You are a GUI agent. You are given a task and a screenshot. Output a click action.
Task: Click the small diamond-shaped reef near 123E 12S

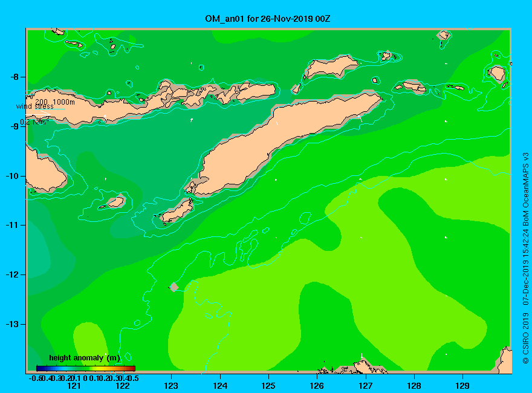click(174, 287)
